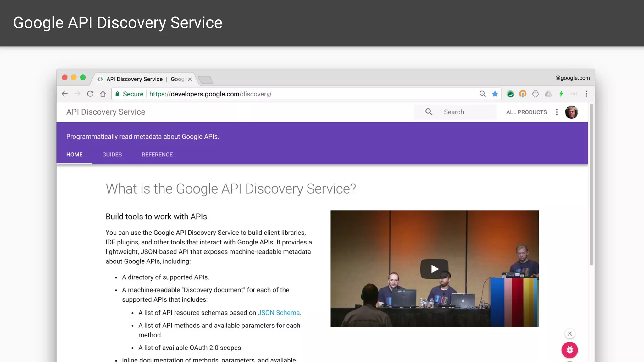Click 'Programmatically read metadata about Google APIs.' banner text
Screen dimensions: 644x362
143,137
